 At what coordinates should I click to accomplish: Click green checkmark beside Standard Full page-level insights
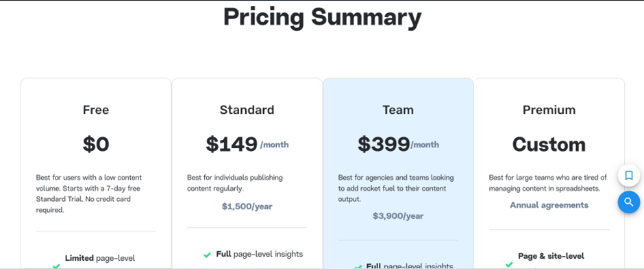pos(207,255)
